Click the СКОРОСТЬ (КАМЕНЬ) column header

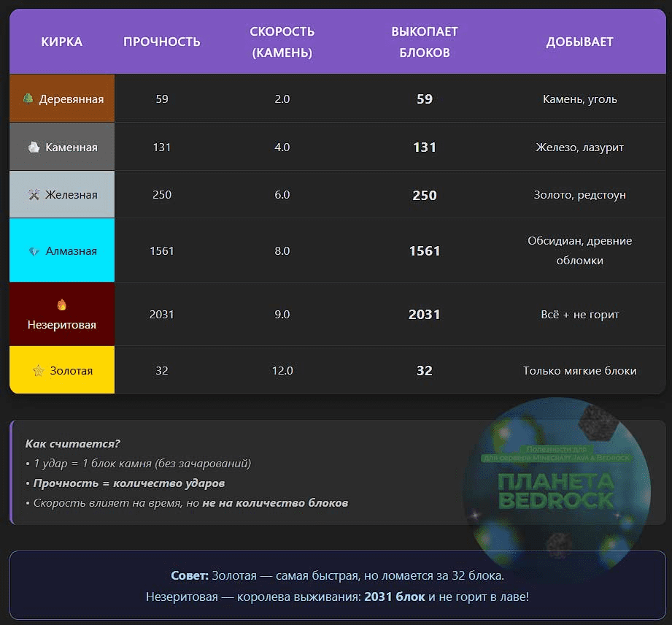[x=282, y=42]
